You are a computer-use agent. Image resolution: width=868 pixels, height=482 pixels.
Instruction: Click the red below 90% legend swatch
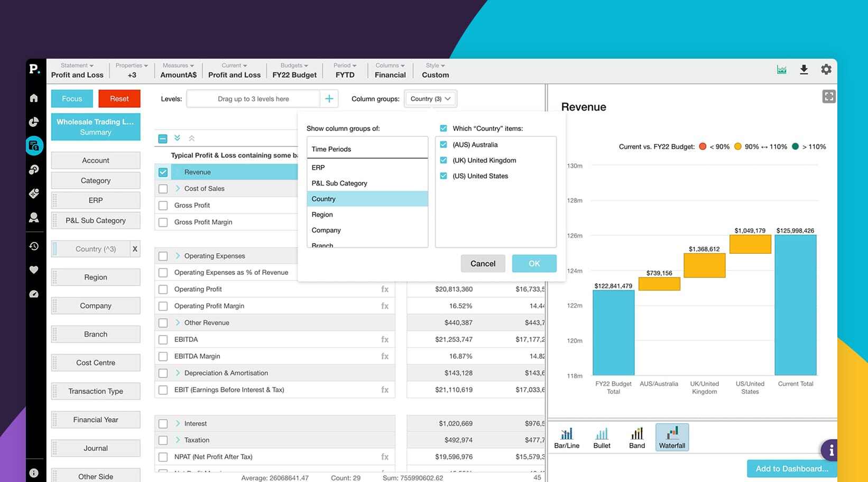pyautogui.click(x=703, y=146)
